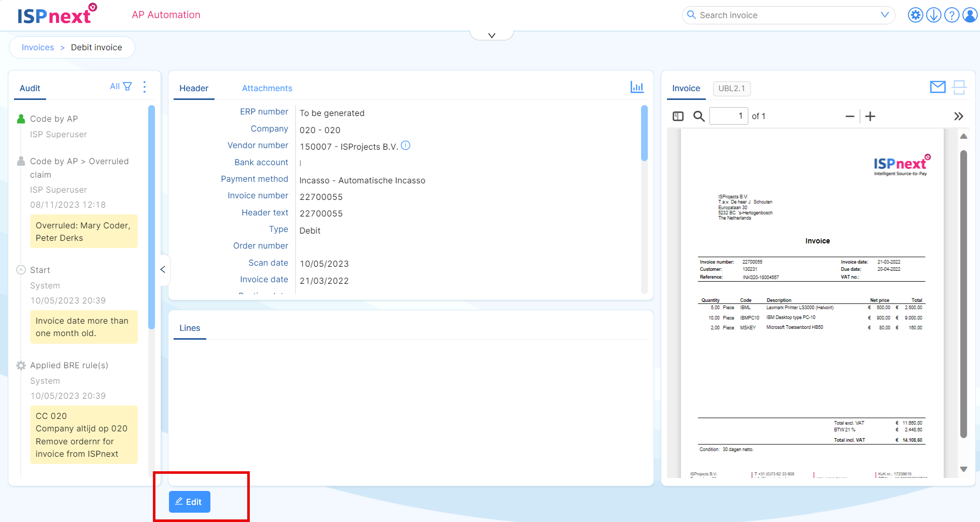Click the Invoice date value 21/03/2022
Screen dimensions: 980x522
324,281
